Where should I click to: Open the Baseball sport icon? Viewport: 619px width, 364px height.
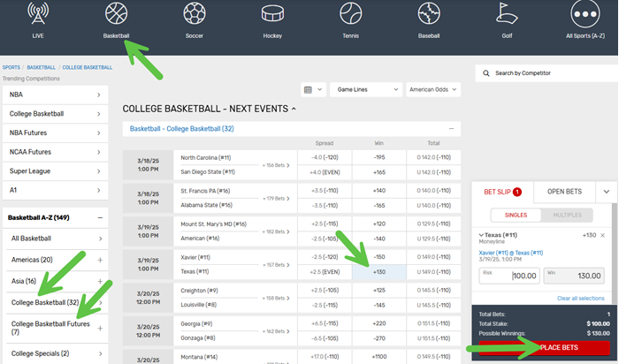click(429, 13)
